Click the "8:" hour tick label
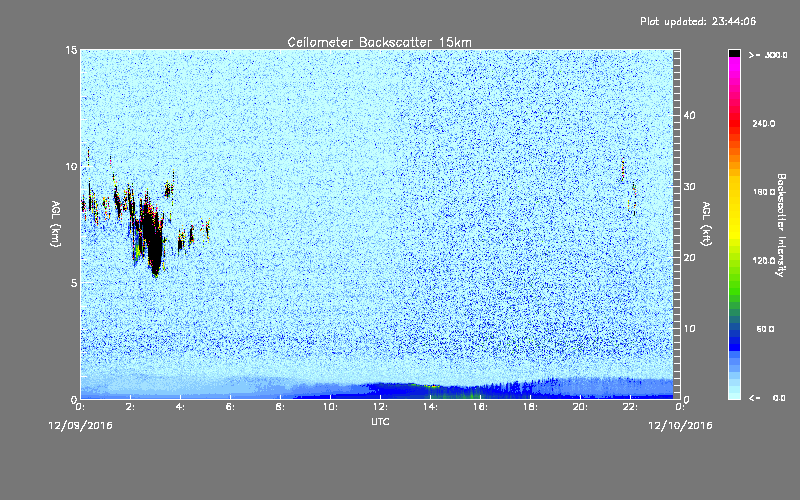 click(x=280, y=407)
